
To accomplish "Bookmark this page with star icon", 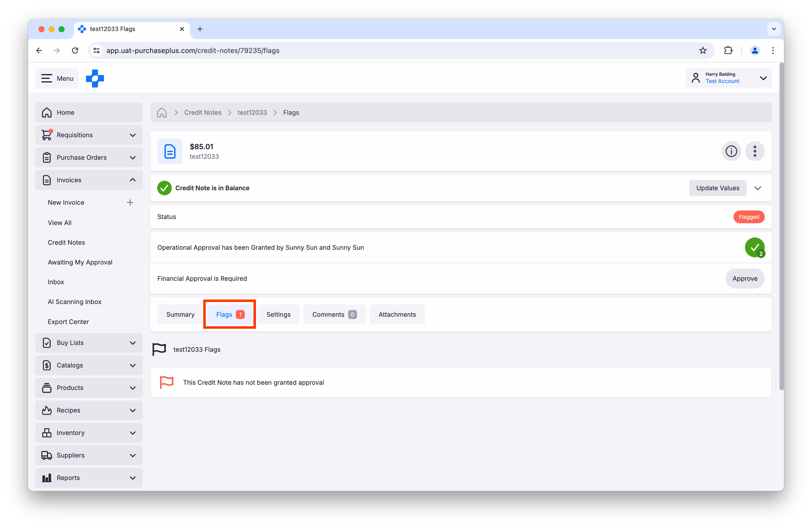I will 703,50.
